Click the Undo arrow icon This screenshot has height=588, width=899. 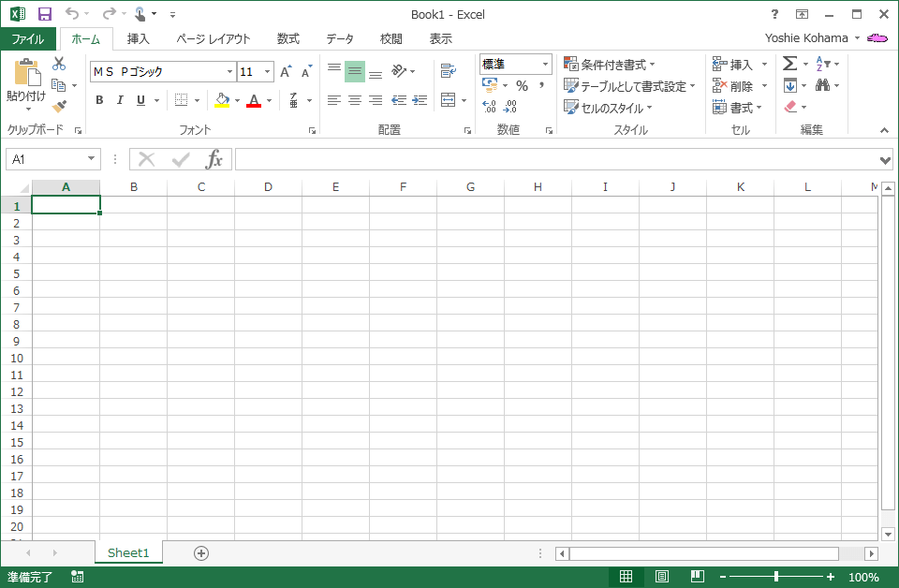[72, 13]
